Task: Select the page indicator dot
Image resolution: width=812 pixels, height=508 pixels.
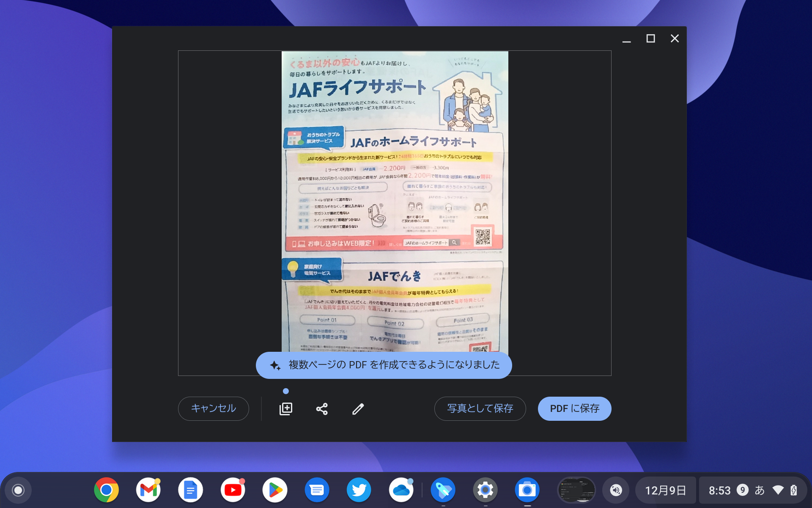Action: (286, 391)
